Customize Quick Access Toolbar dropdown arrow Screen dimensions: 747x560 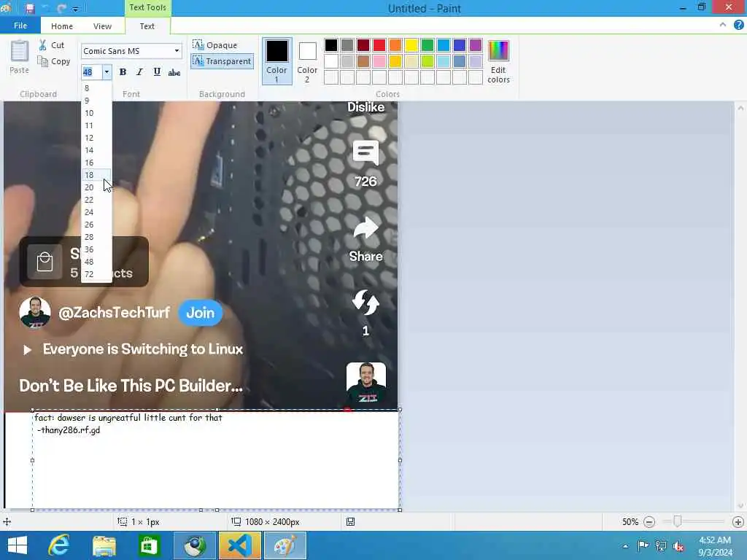pyautogui.click(x=75, y=9)
